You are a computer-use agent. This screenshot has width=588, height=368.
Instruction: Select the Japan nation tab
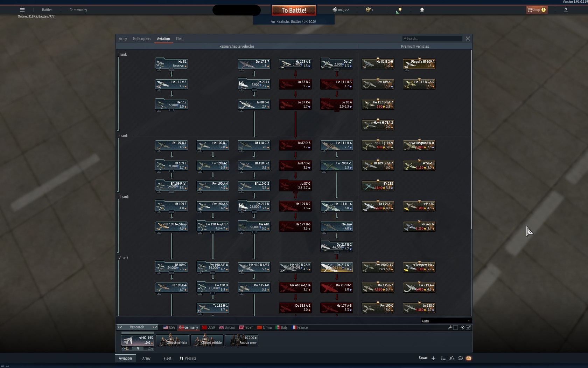[x=246, y=327]
